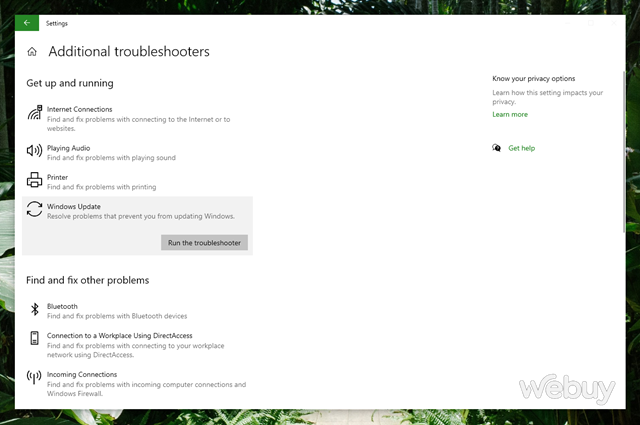Image resolution: width=640 pixels, height=425 pixels.
Task: Open the Get help link
Action: (x=521, y=148)
